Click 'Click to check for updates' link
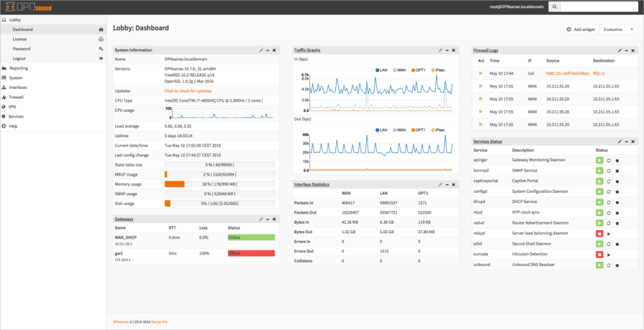 point(188,90)
